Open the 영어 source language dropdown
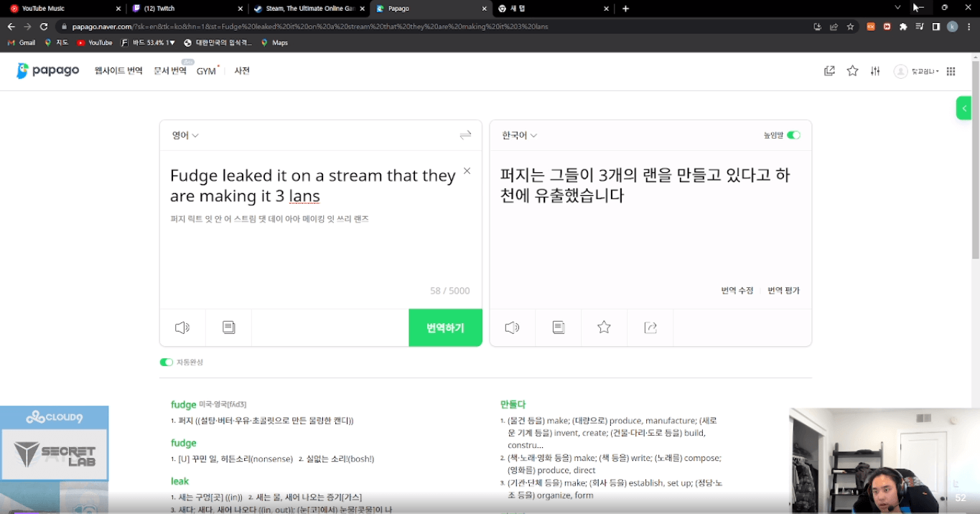Screen dimensions: 980x514 [x=185, y=135]
